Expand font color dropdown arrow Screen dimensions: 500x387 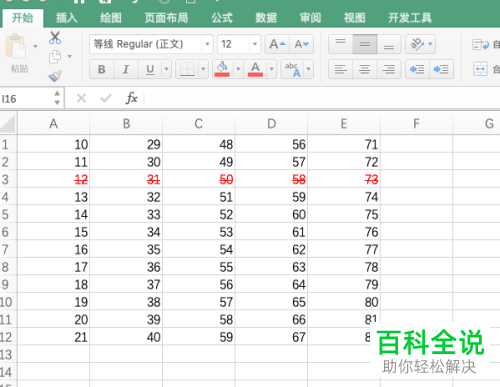[272, 69]
